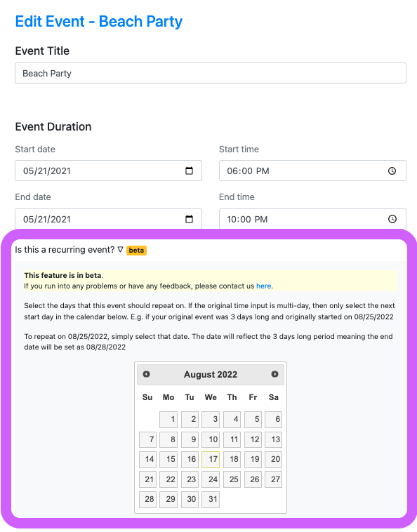The image size is (417, 532).
Task: Select August 25 as repeat date
Action: click(232, 479)
